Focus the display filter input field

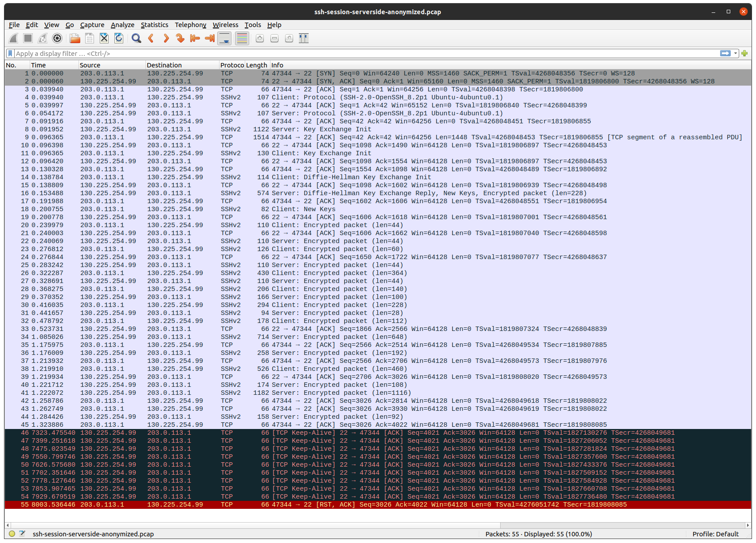366,53
